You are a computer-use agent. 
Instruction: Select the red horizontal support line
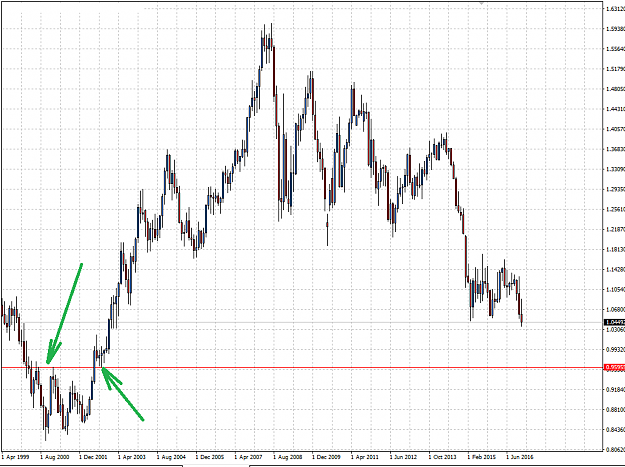302,368
